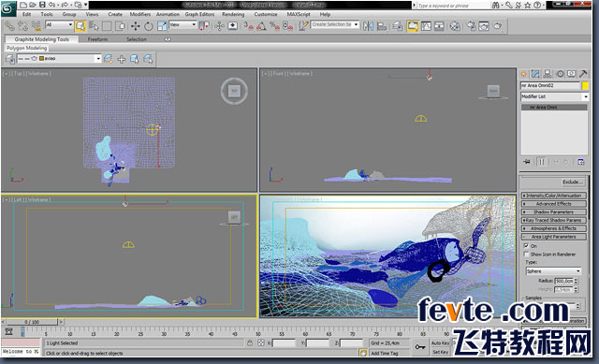Image resolution: width=599 pixels, height=364 pixels.
Task: Click the Open File folder icon
Action: [x=33, y=5]
